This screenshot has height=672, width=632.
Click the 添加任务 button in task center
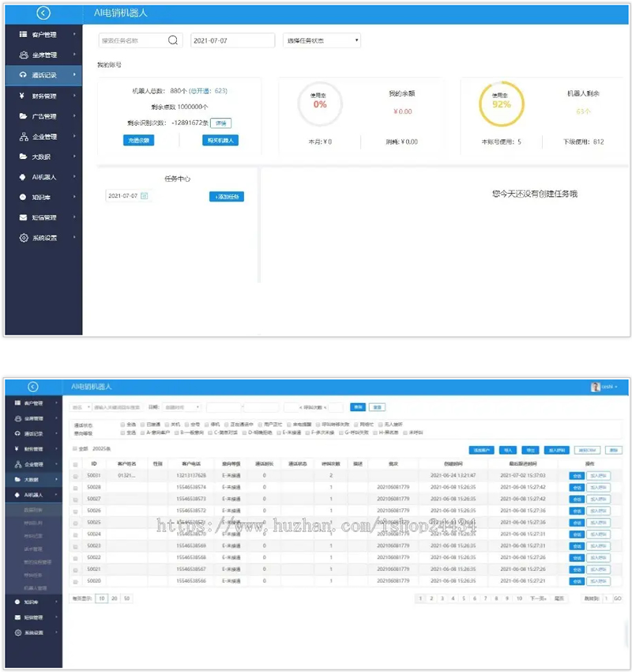click(227, 197)
